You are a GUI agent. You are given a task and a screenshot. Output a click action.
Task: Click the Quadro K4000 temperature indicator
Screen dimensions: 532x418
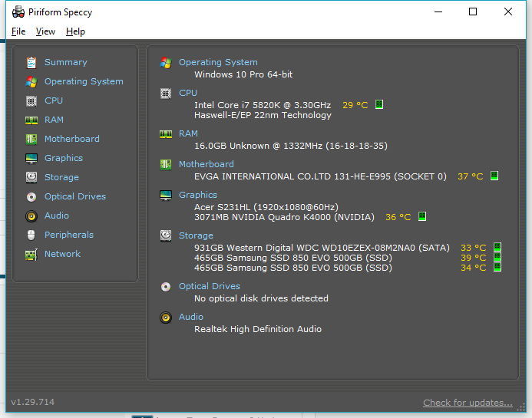[x=422, y=217]
